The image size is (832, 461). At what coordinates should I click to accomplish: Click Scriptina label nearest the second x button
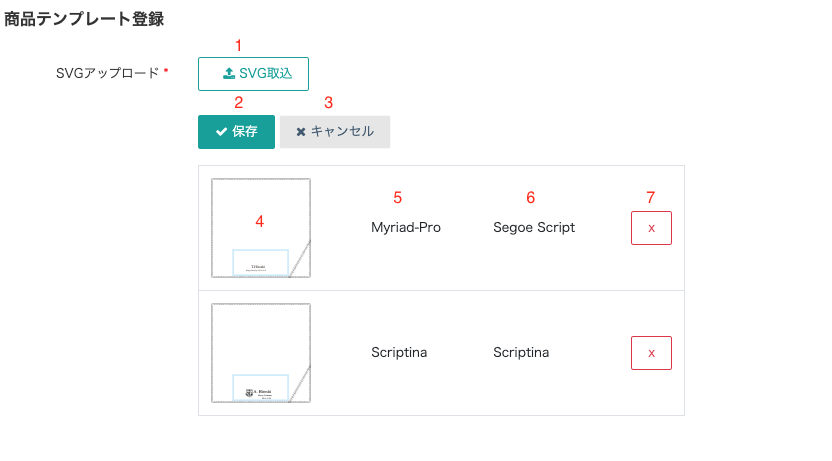[521, 353]
